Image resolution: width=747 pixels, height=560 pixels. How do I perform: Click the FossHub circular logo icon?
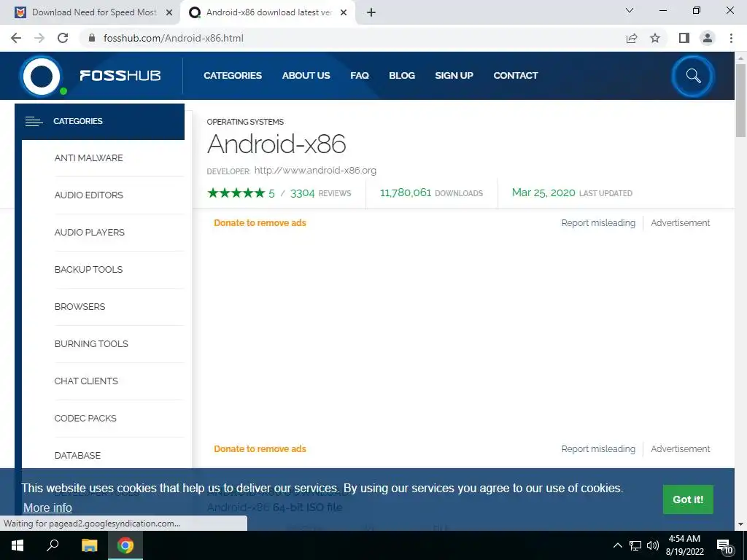click(42, 76)
